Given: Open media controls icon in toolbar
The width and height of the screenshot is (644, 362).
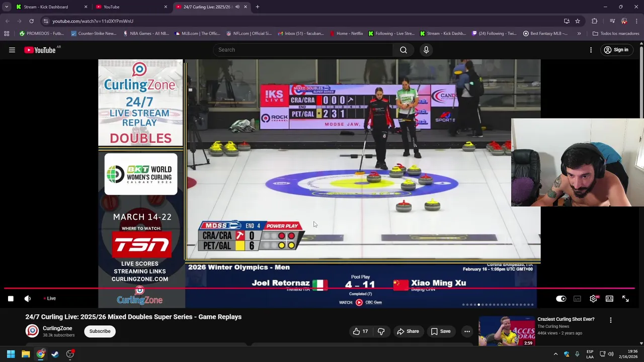Looking at the screenshot, I should [612, 21].
